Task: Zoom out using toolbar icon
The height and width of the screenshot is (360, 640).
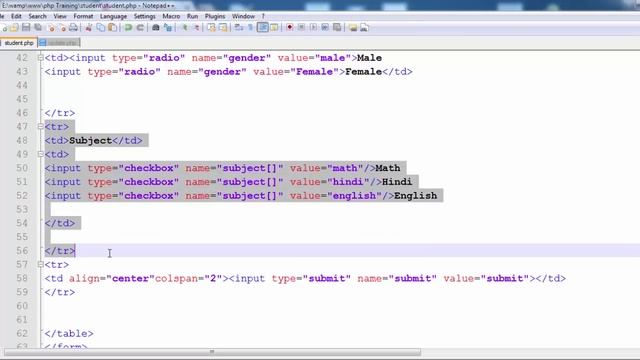Action: (196, 27)
